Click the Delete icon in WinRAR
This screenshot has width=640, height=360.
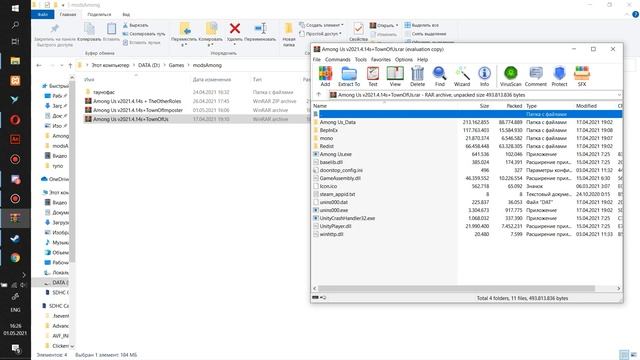point(417,76)
